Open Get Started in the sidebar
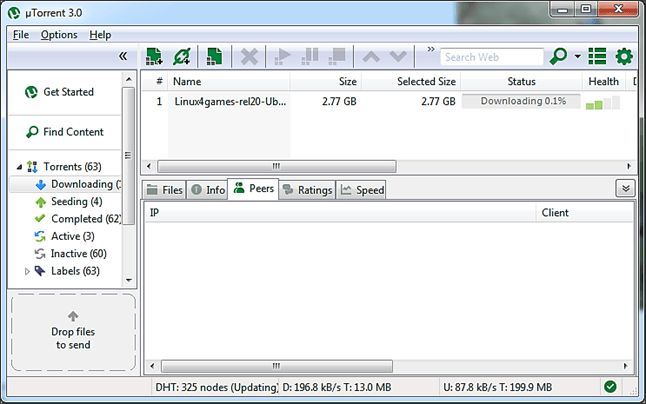The width and height of the screenshot is (646, 404). click(60, 92)
